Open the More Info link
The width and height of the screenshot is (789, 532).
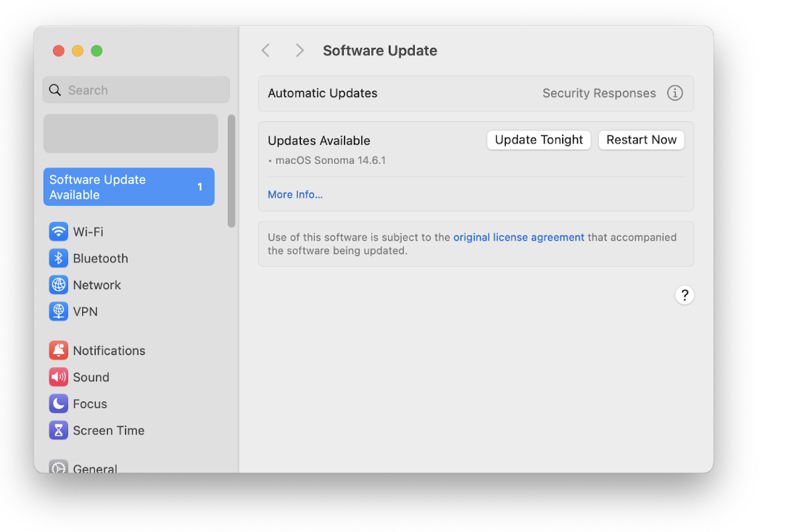tap(294, 194)
